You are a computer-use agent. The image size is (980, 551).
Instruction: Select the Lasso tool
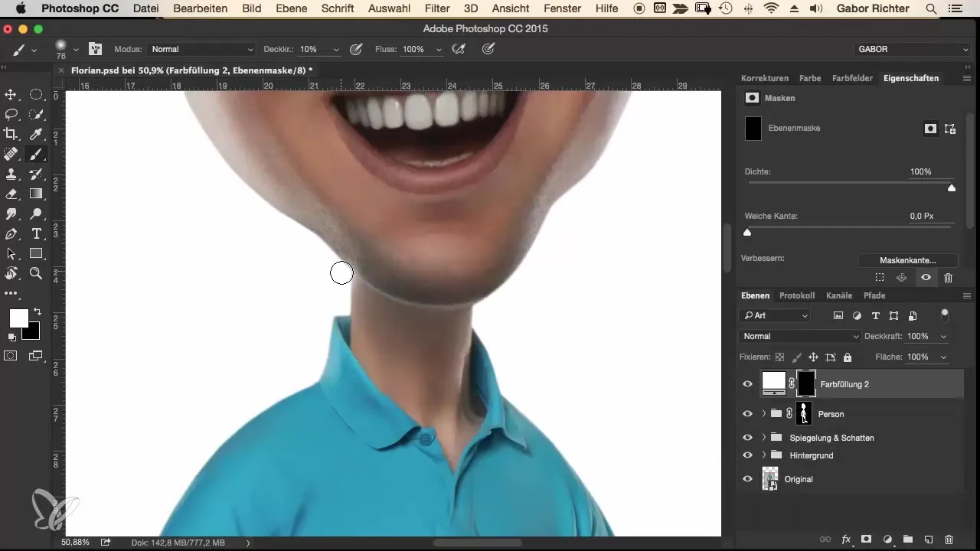pyautogui.click(x=11, y=114)
